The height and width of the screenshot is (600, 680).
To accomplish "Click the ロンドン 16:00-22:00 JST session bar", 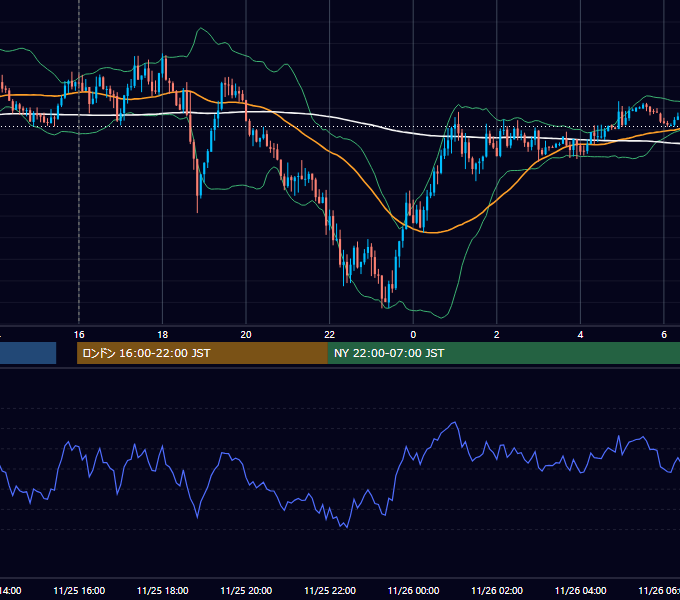I will [x=202, y=353].
